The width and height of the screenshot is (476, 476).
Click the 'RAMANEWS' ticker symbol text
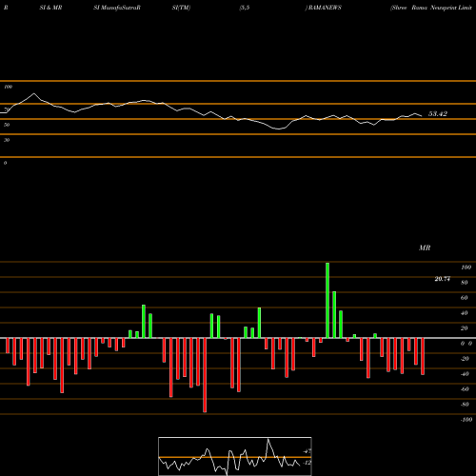(x=325, y=8)
